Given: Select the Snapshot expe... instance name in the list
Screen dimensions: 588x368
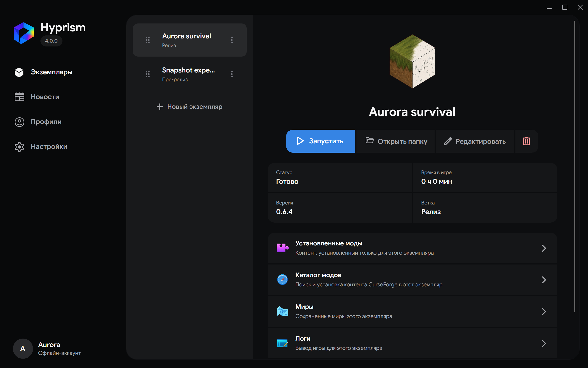Looking at the screenshot, I should 188,70.
